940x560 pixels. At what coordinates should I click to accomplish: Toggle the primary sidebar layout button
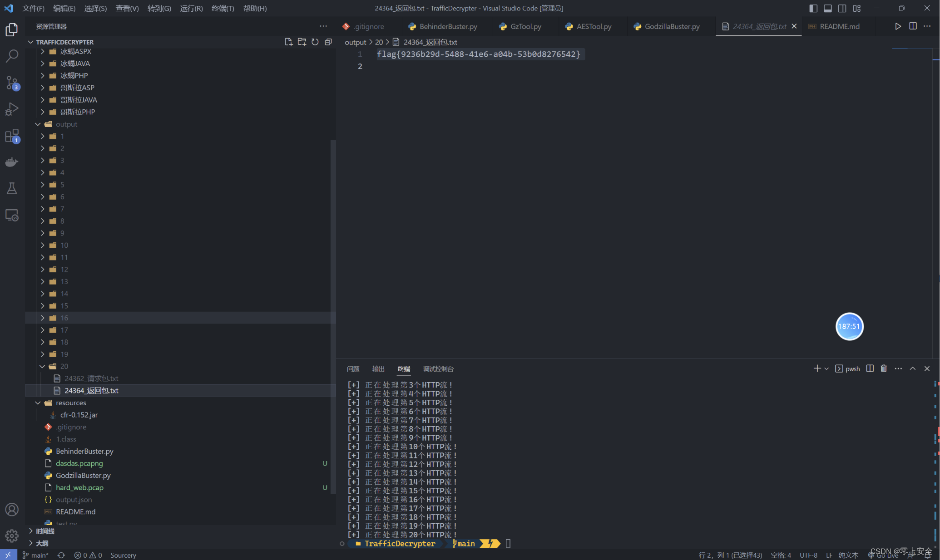pos(813,8)
